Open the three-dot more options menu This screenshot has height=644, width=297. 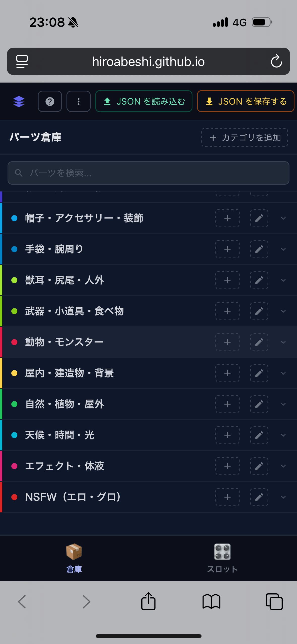point(79,102)
